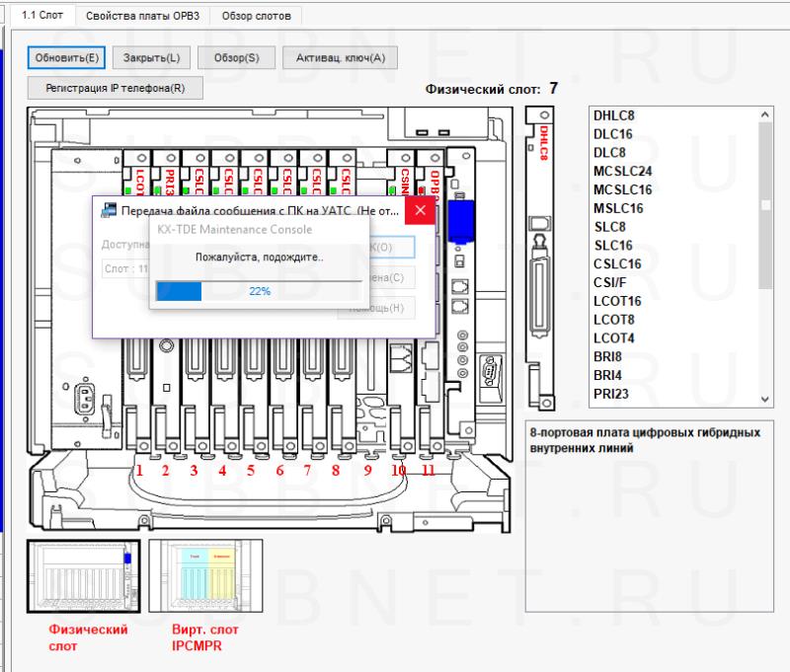The image size is (790, 672).
Task: Click the DHLC8 card preview image
Action: point(542,257)
